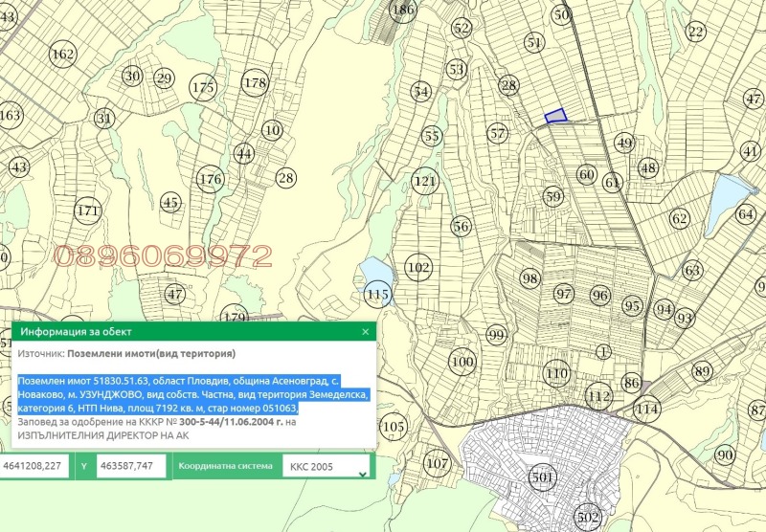Click map section label 105
This screenshot has width=766, height=532.
pos(394,427)
